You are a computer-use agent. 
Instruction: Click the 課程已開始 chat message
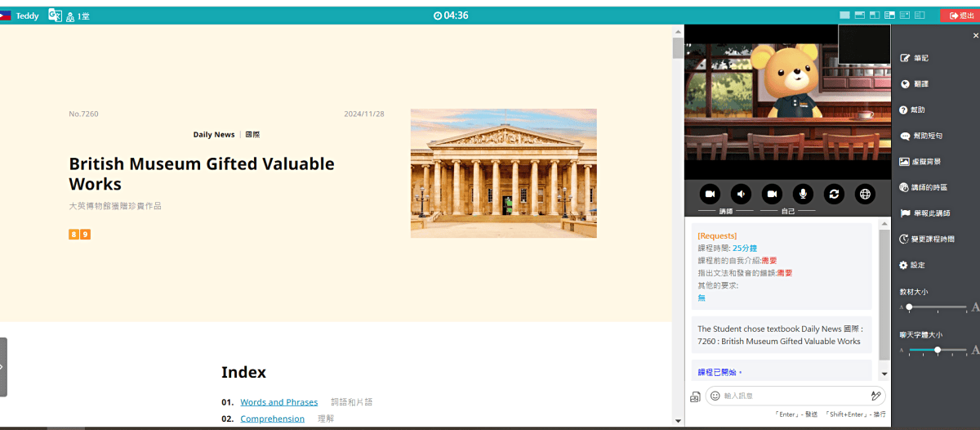(x=719, y=372)
